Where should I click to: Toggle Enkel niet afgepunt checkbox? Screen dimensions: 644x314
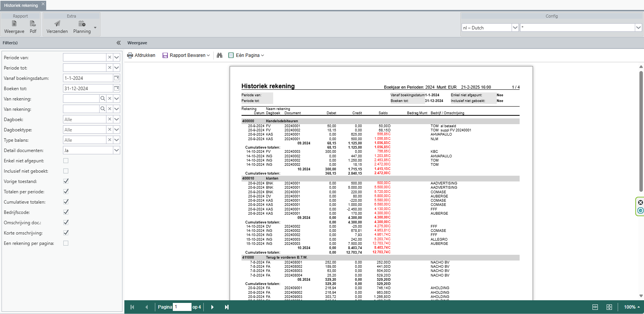(x=66, y=161)
